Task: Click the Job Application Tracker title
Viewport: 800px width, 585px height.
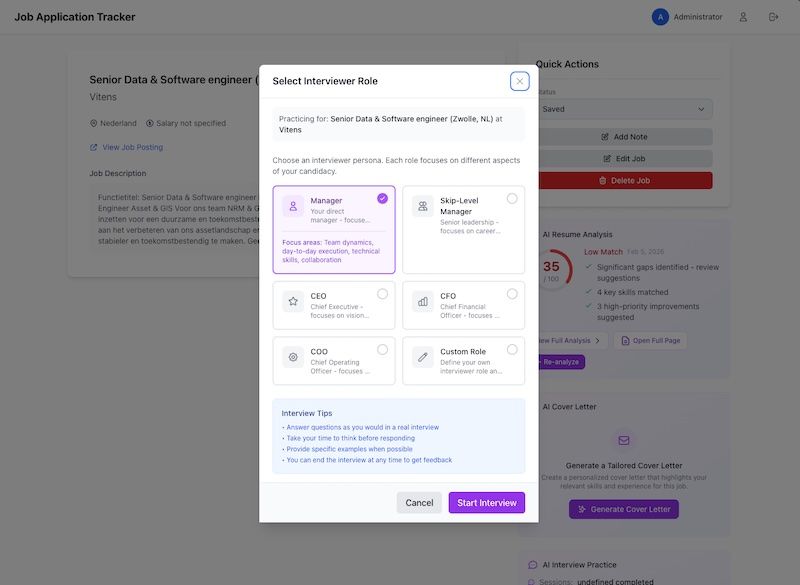Action: pyautogui.click(x=75, y=17)
